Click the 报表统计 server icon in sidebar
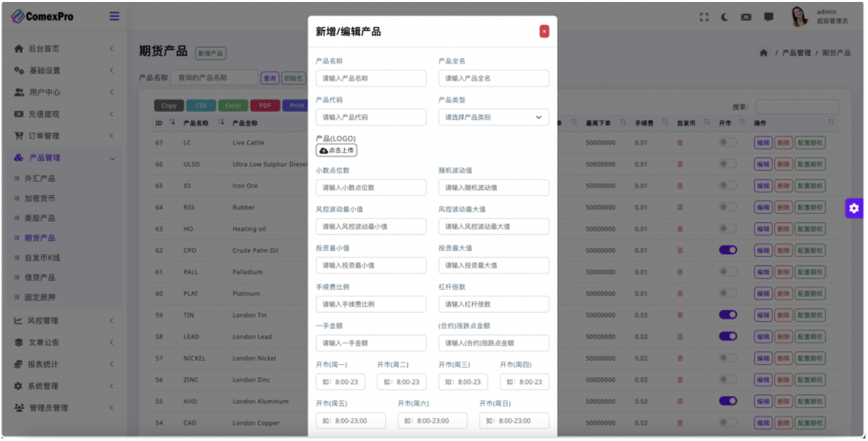This screenshot has width=868, height=441. pos(19,364)
